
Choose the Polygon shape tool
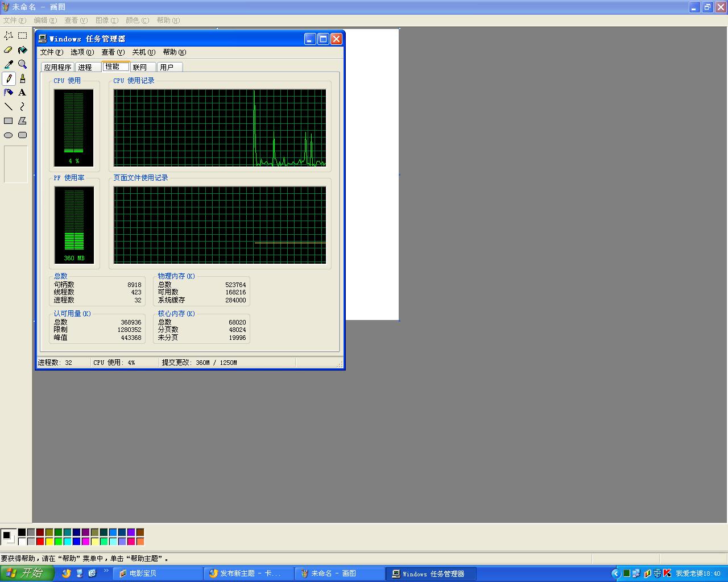(23, 121)
